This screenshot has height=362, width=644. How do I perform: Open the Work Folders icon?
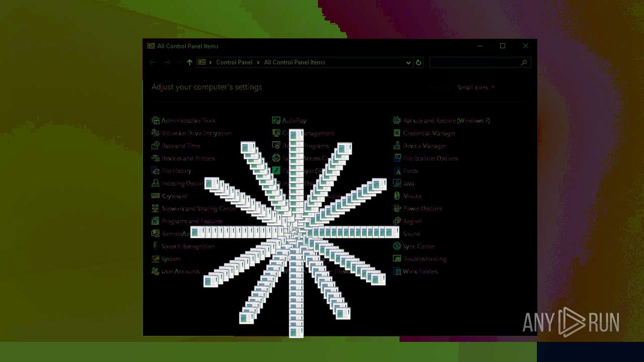397,271
